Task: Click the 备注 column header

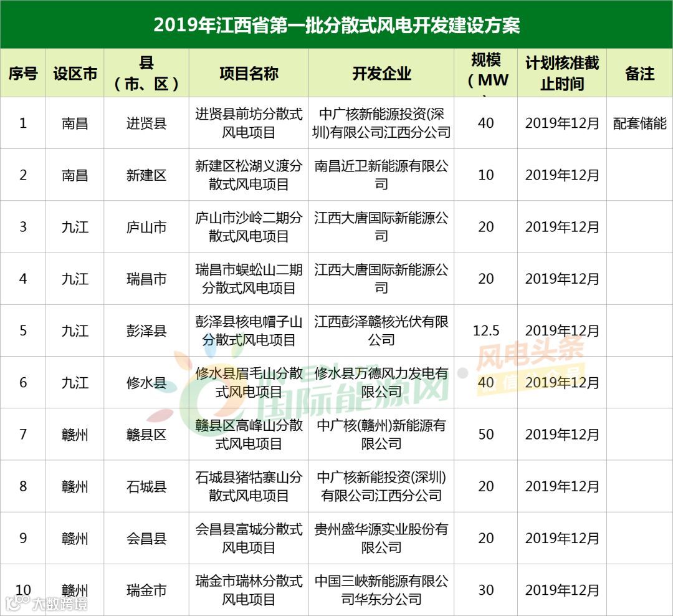Action: [639, 73]
